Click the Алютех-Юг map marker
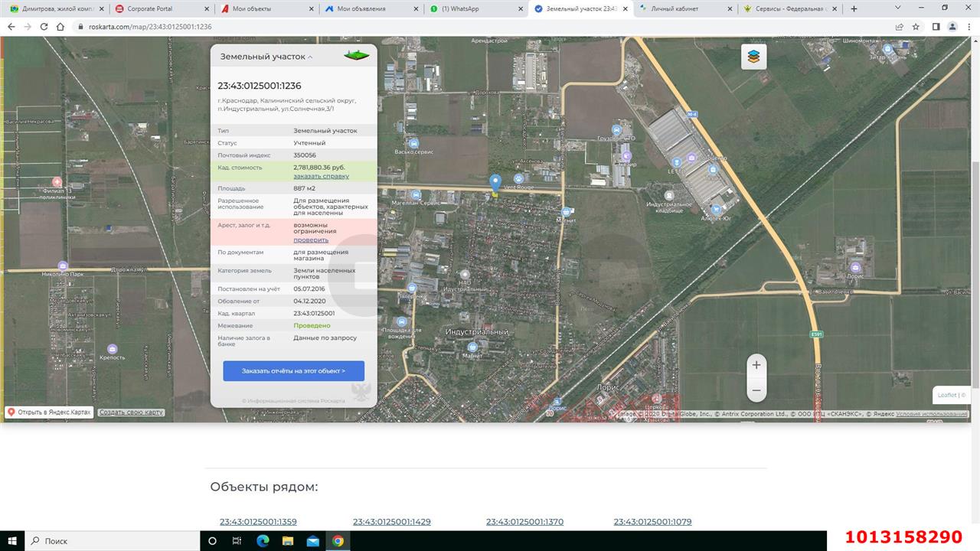Screen dimensions: 980x551 tap(717, 209)
